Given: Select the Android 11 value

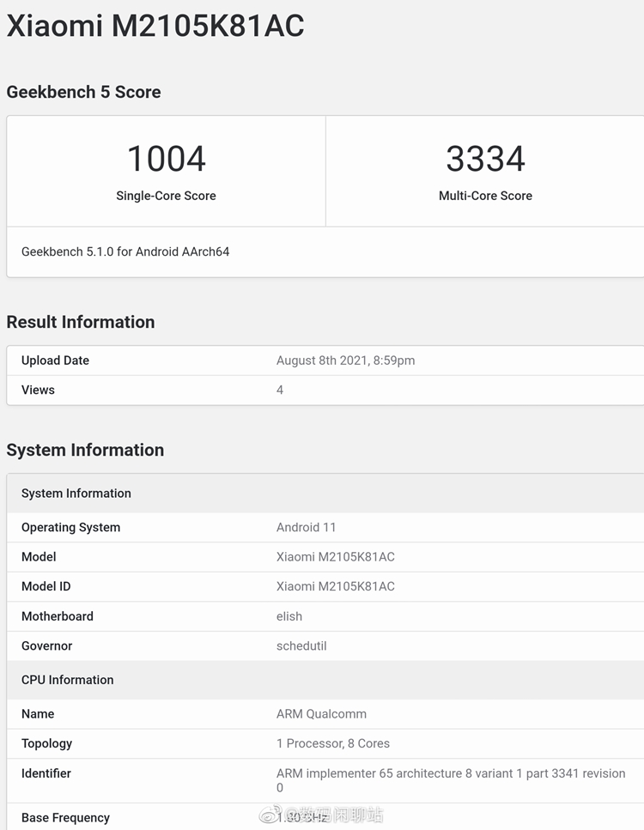Looking at the screenshot, I should [x=306, y=527].
